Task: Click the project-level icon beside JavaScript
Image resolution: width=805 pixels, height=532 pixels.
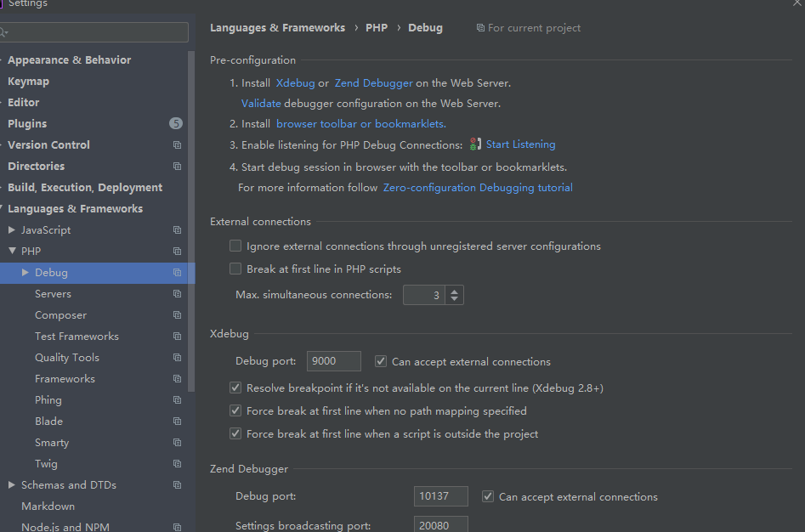Action: click(x=177, y=229)
